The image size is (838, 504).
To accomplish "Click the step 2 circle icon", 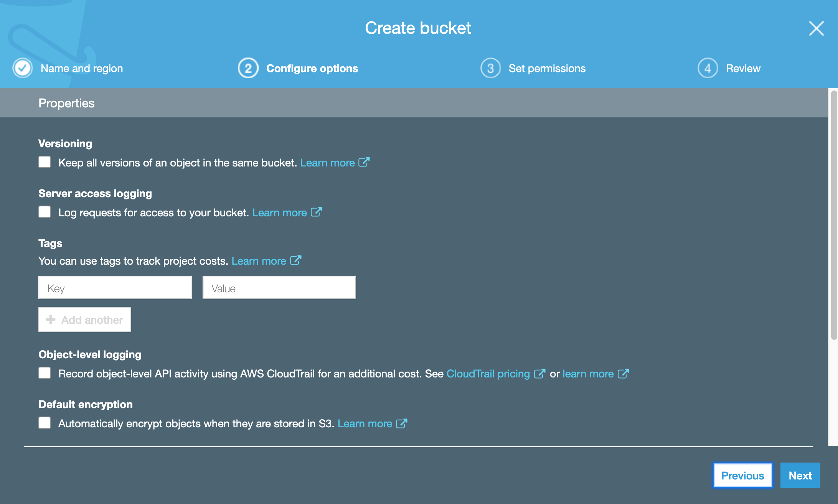I will [x=248, y=68].
